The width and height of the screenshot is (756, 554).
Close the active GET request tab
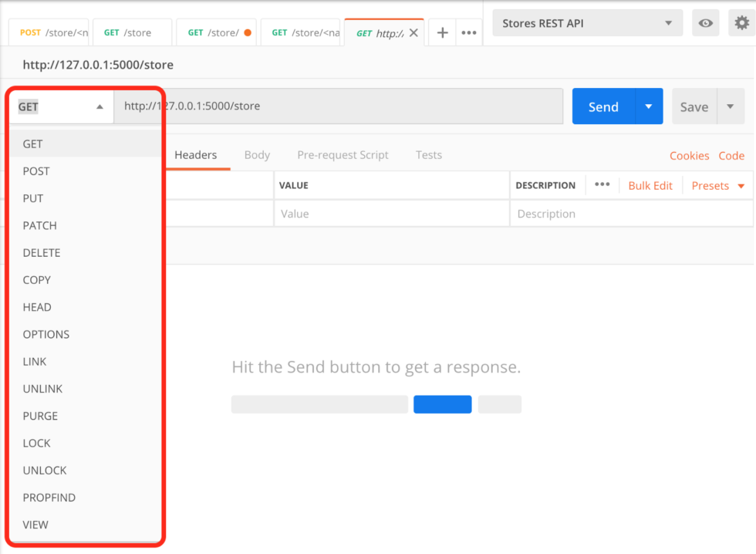point(413,32)
